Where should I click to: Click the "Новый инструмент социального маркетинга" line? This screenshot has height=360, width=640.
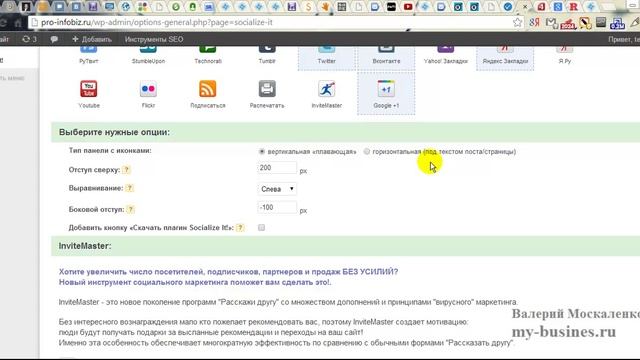[195, 282]
